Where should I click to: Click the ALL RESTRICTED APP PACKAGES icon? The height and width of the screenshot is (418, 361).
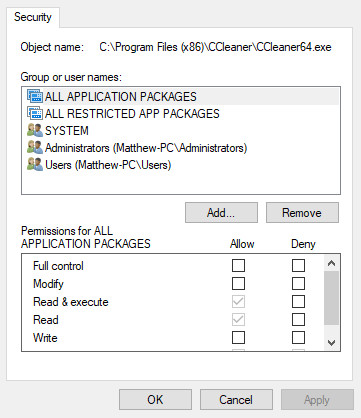click(x=35, y=113)
